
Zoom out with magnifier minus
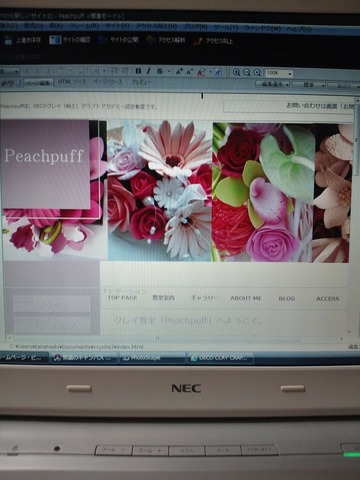coord(247,72)
